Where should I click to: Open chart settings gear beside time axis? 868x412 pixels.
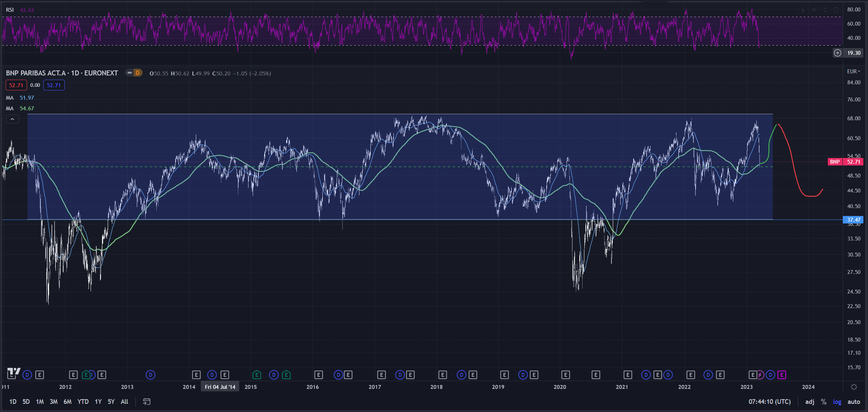(x=854, y=387)
